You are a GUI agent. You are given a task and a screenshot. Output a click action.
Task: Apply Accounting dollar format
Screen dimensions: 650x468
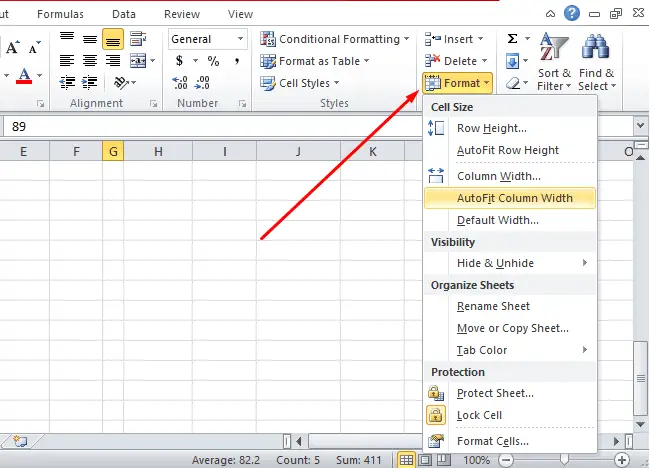point(179,61)
